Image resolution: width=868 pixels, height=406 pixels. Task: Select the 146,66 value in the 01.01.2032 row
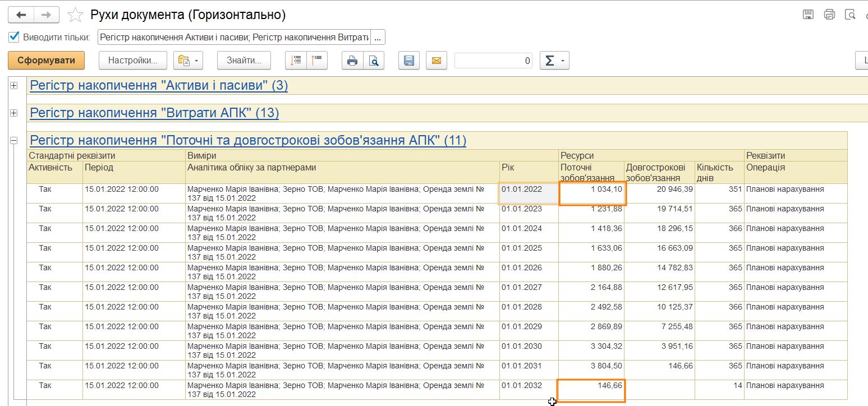[x=591, y=390]
